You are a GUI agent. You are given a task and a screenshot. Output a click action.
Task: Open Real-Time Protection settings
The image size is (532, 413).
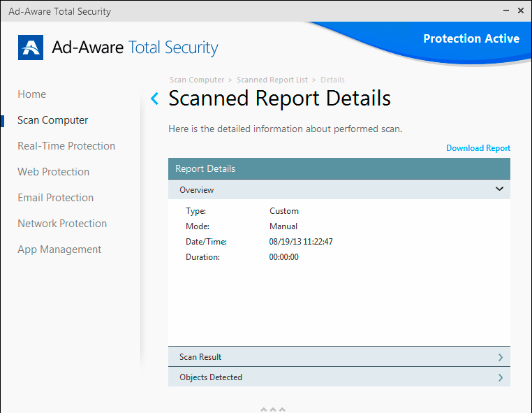66,146
